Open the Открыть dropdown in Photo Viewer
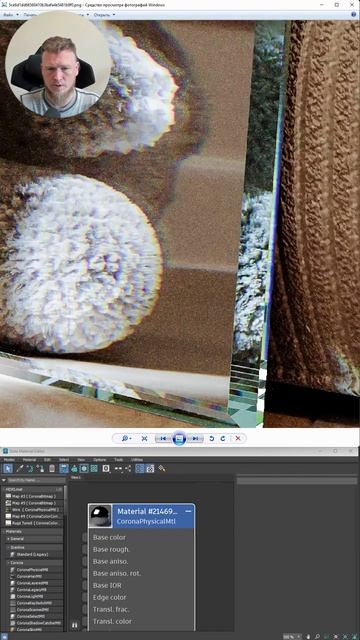 [x=104, y=15]
